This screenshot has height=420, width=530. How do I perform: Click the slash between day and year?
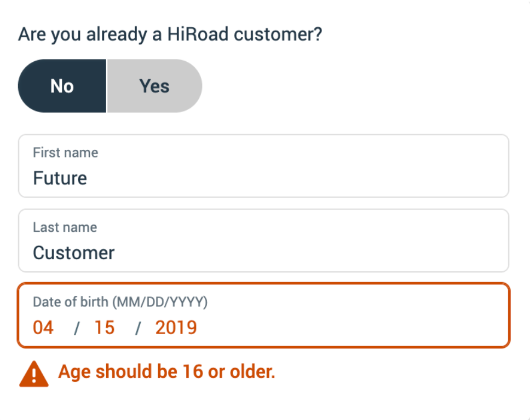tap(138, 328)
